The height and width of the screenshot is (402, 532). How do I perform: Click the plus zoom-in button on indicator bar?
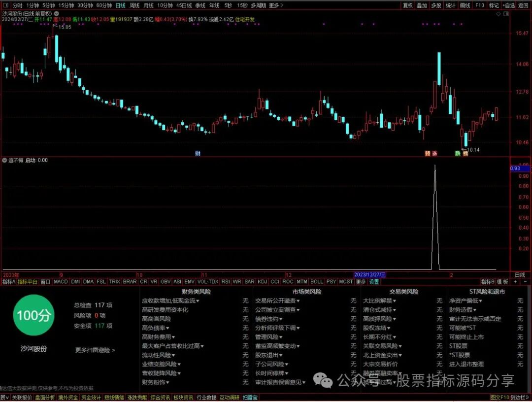pyautogui.click(x=516, y=282)
